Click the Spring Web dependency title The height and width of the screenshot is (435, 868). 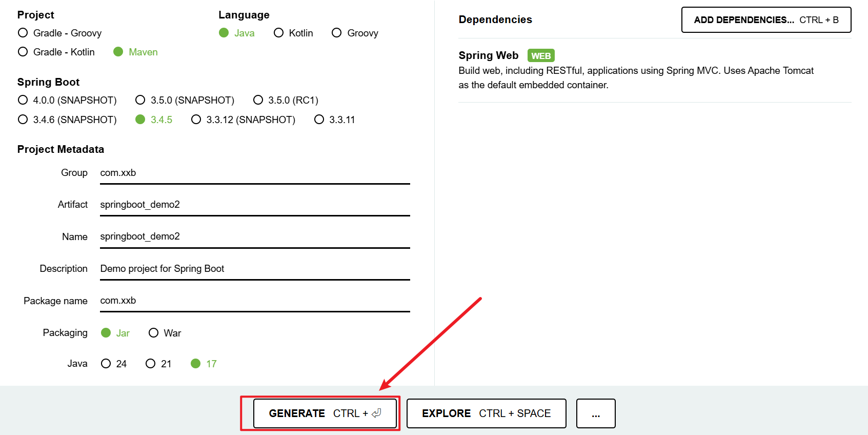488,55
